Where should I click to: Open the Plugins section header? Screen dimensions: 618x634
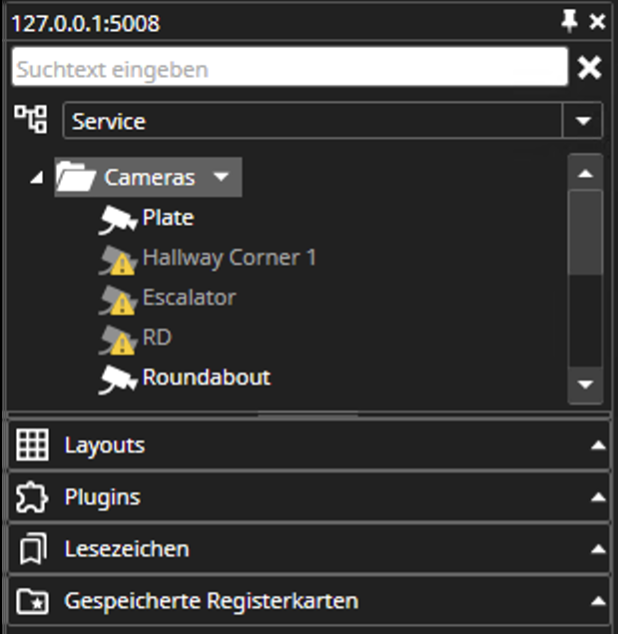[309, 497]
